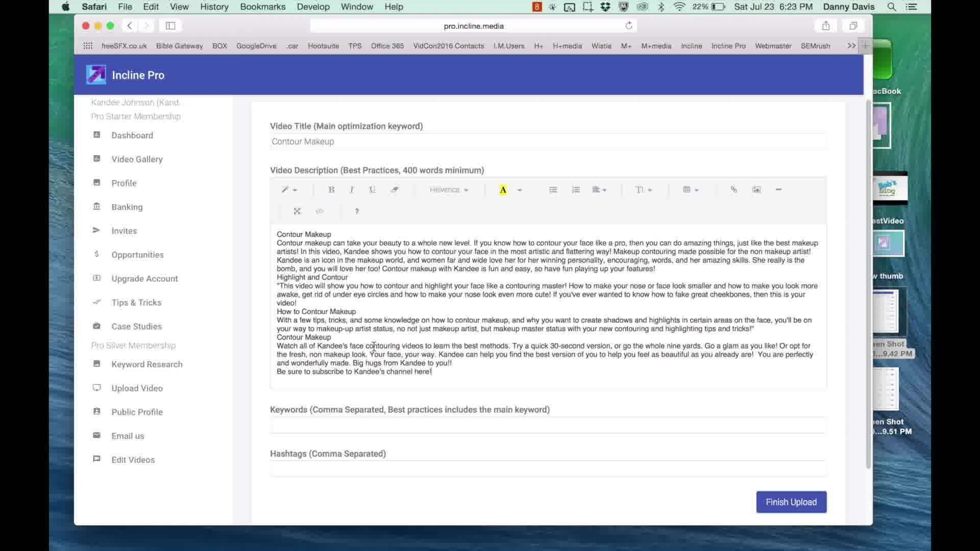Open the Safari Bookmarks menu
Viewport: 980px width, 551px height.
(x=263, y=7)
